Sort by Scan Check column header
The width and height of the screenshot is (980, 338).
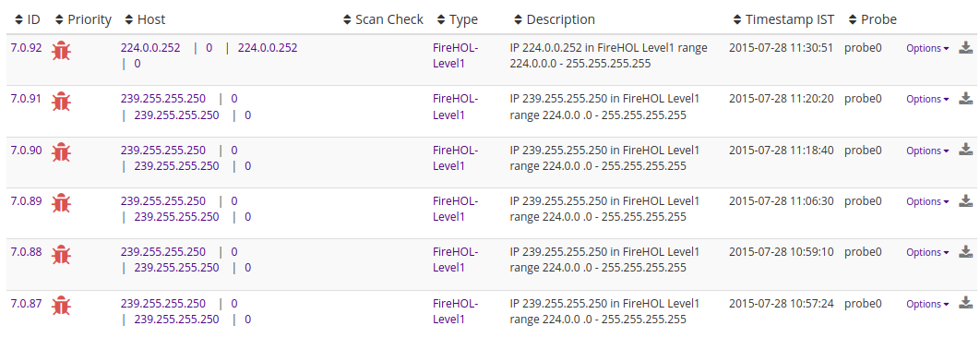[383, 19]
